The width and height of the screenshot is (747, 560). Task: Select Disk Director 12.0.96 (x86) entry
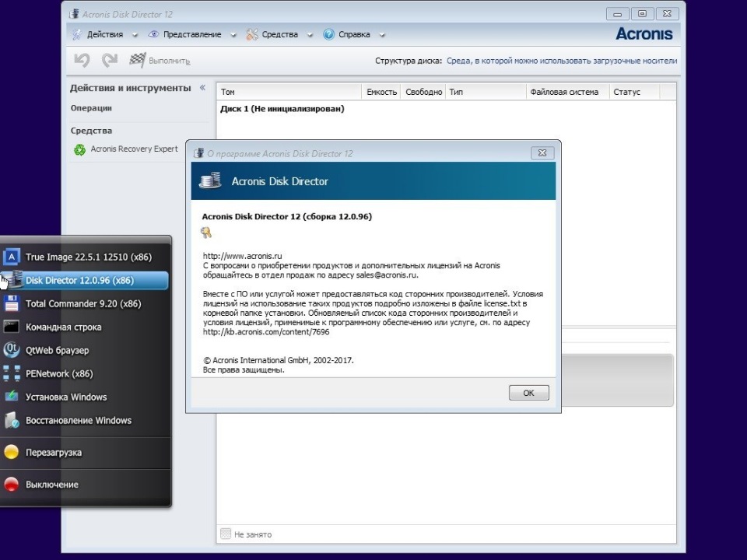click(x=85, y=281)
